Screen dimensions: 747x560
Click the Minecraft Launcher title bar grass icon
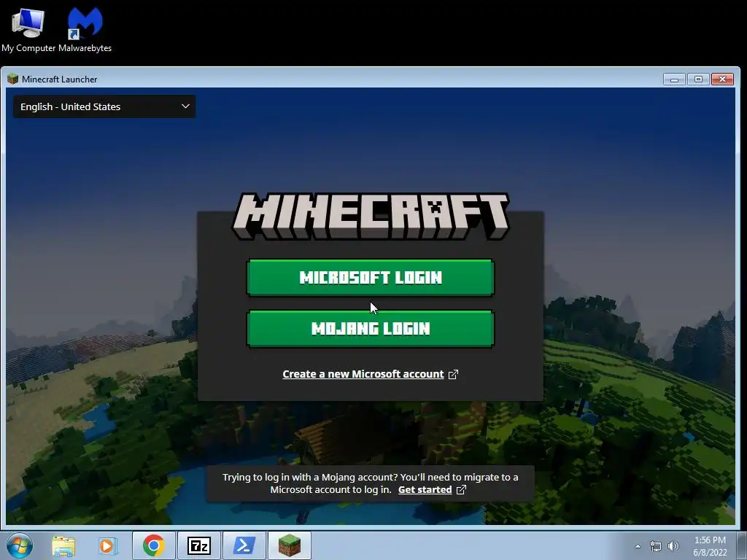(x=13, y=79)
